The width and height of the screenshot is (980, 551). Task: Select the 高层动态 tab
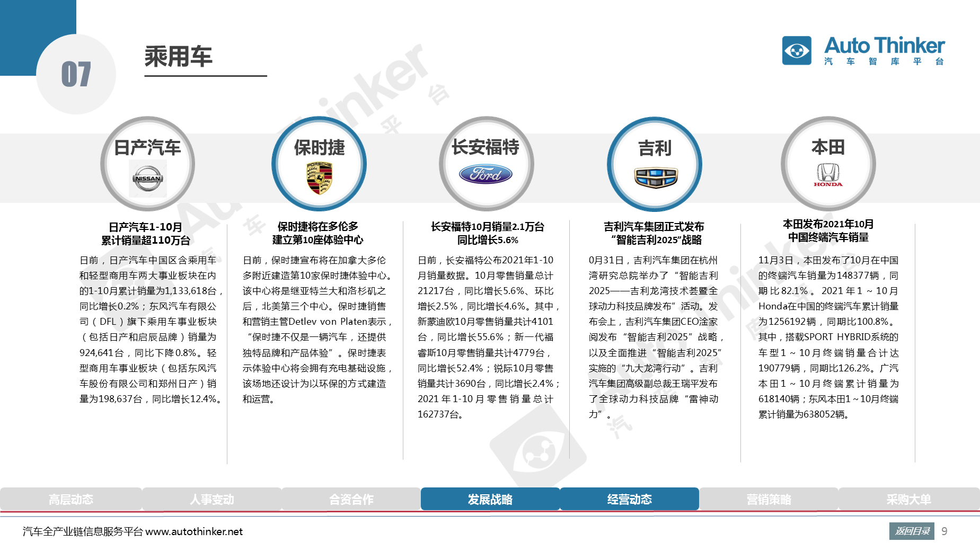(70, 499)
